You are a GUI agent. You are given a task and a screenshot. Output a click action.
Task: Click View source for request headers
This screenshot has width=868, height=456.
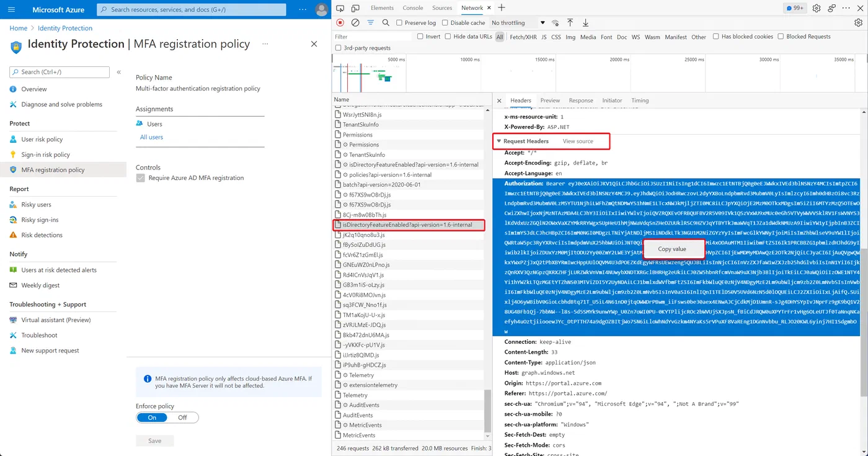point(578,141)
